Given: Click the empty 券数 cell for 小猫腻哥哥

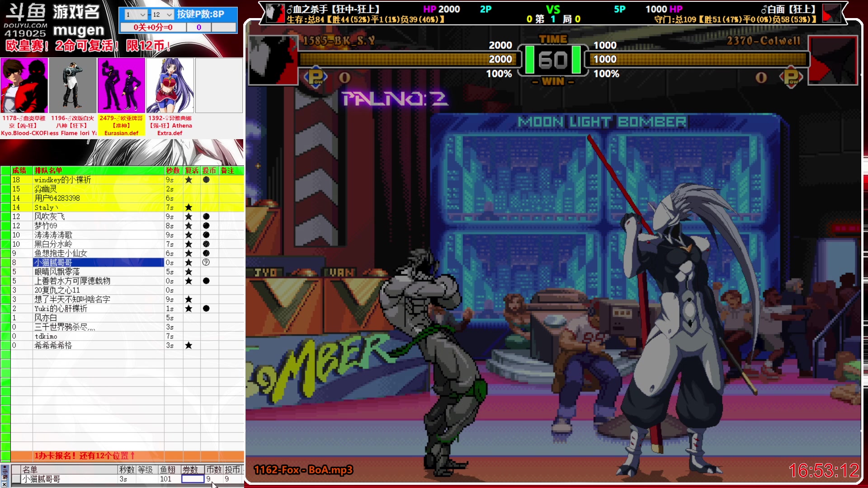Looking at the screenshot, I should coord(193,479).
